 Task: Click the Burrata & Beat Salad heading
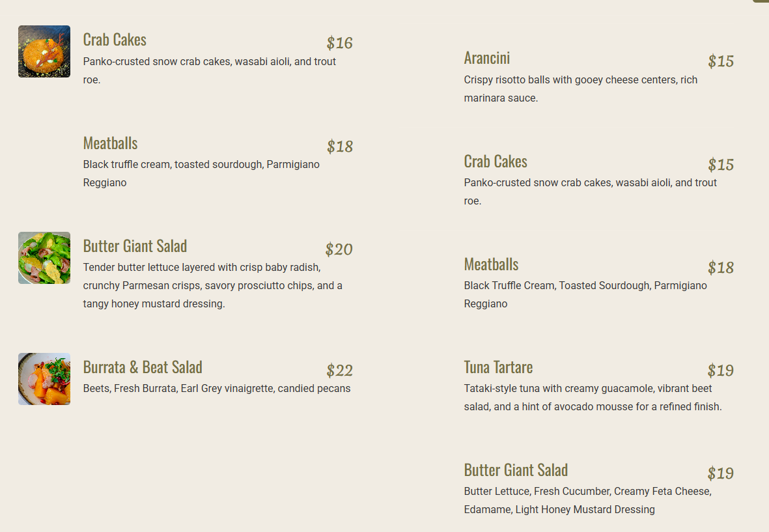coord(143,367)
